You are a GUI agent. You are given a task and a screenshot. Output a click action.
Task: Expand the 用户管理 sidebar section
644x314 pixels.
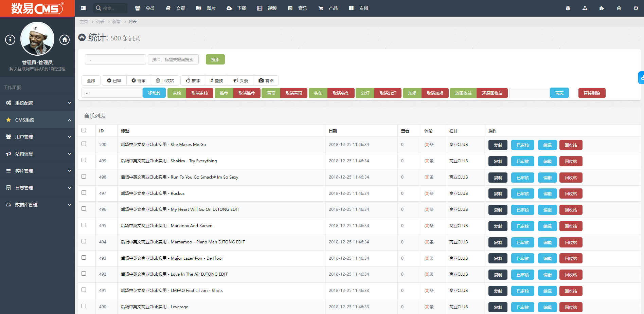point(37,137)
